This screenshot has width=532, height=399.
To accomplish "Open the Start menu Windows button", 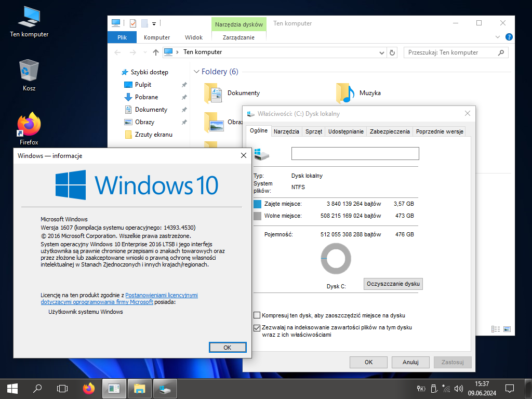I will [12, 388].
